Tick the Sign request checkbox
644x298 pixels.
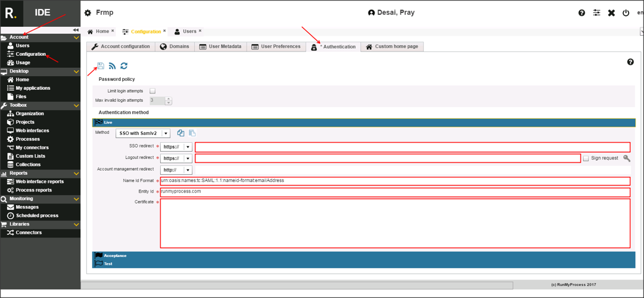586,158
